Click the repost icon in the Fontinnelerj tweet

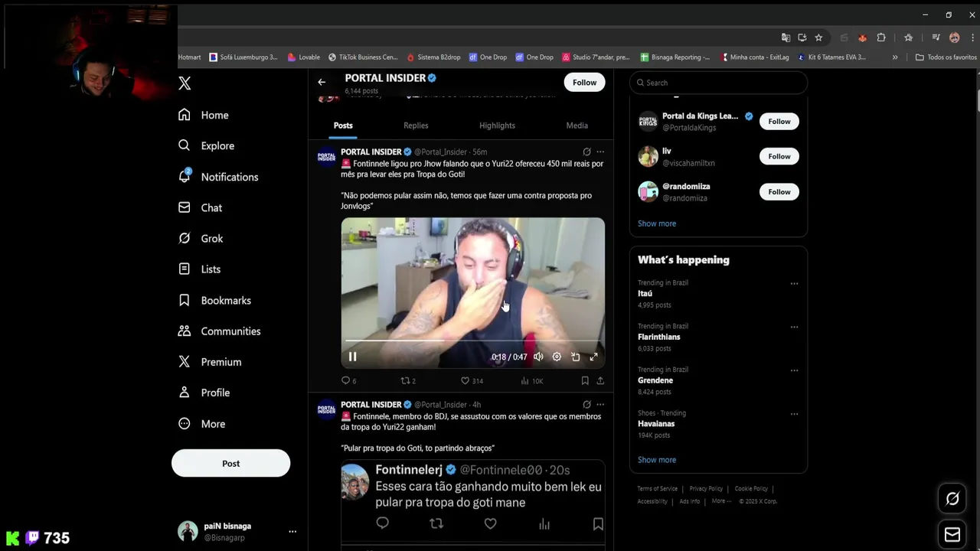click(436, 523)
